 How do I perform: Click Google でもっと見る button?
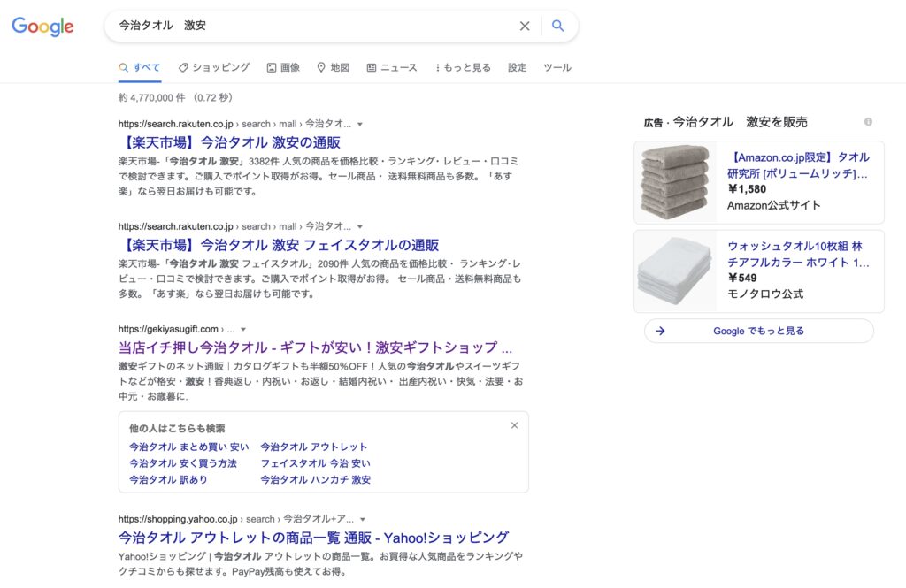758,331
